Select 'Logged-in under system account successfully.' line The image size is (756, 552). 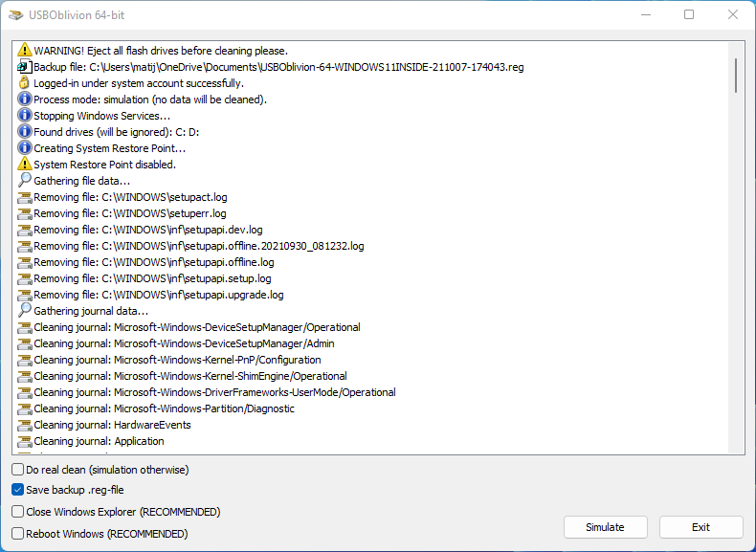click(139, 83)
